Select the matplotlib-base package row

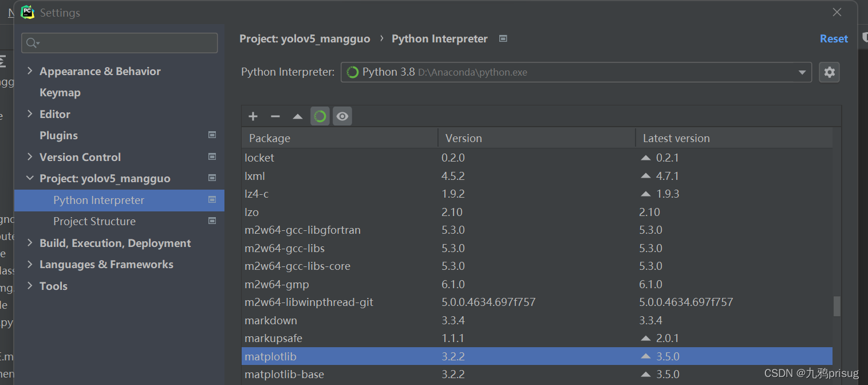pyautogui.click(x=537, y=374)
